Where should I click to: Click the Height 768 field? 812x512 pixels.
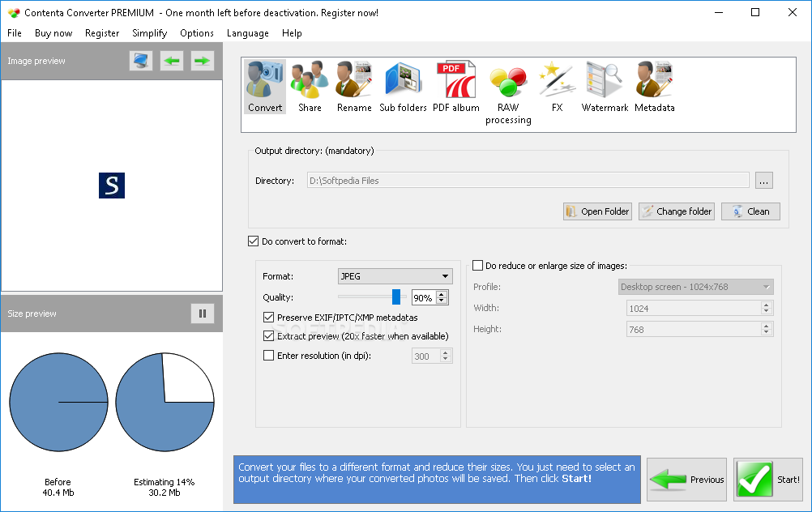point(694,330)
